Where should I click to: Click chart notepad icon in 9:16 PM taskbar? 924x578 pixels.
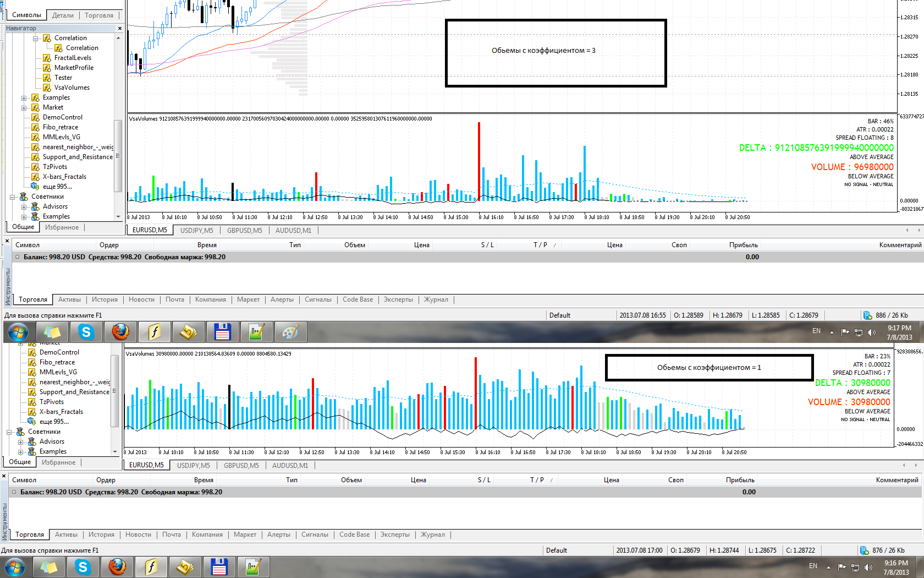pos(253,567)
